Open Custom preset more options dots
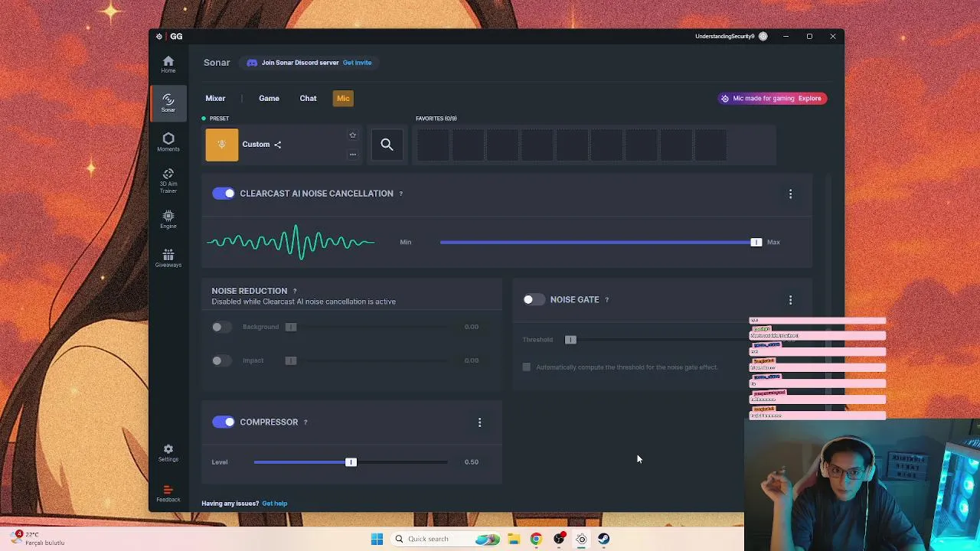Viewport: 980px width, 551px height. [352, 155]
